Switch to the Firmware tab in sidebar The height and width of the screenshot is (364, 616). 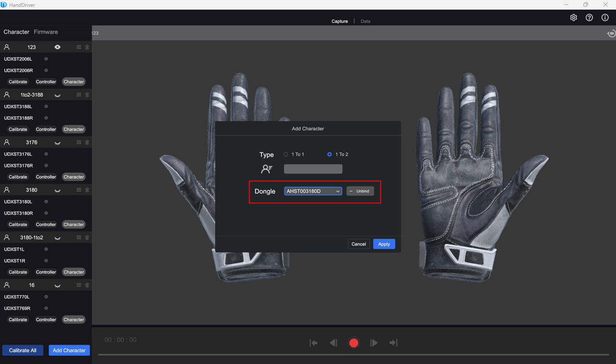46,32
